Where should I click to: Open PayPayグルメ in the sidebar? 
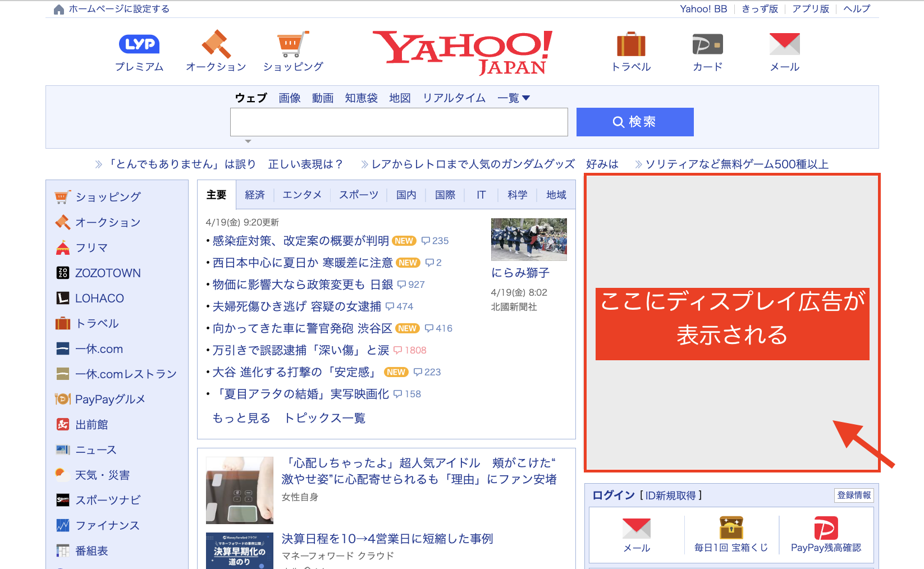(x=110, y=399)
